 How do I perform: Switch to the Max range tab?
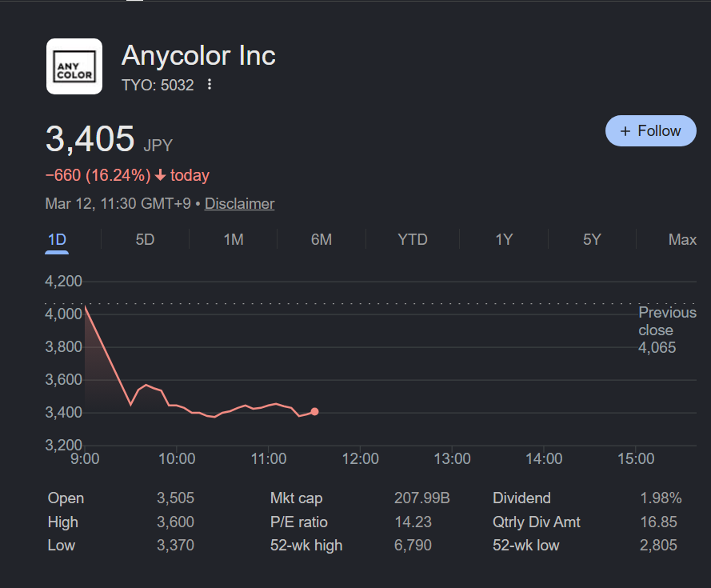tap(682, 239)
